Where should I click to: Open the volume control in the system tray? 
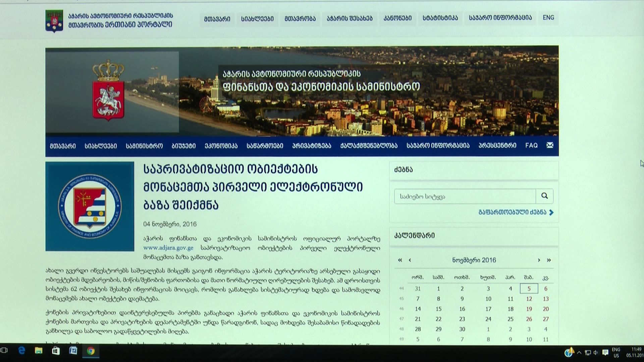tap(596, 353)
